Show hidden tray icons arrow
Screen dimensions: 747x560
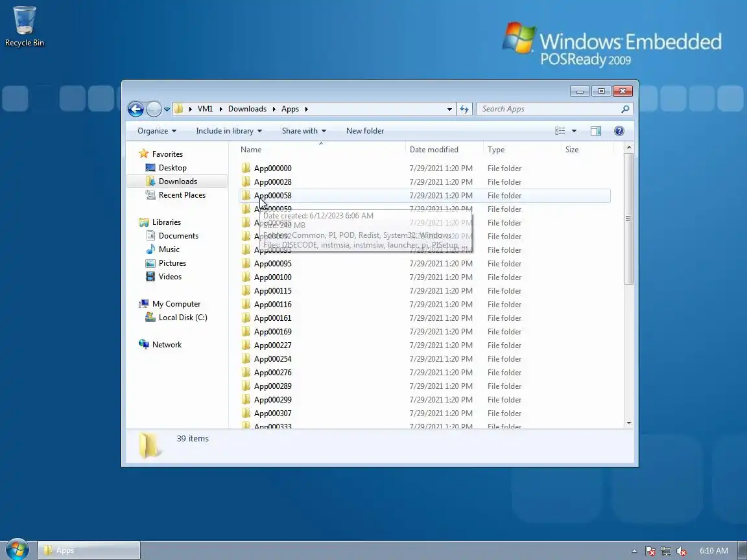click(x=634, y=551)
